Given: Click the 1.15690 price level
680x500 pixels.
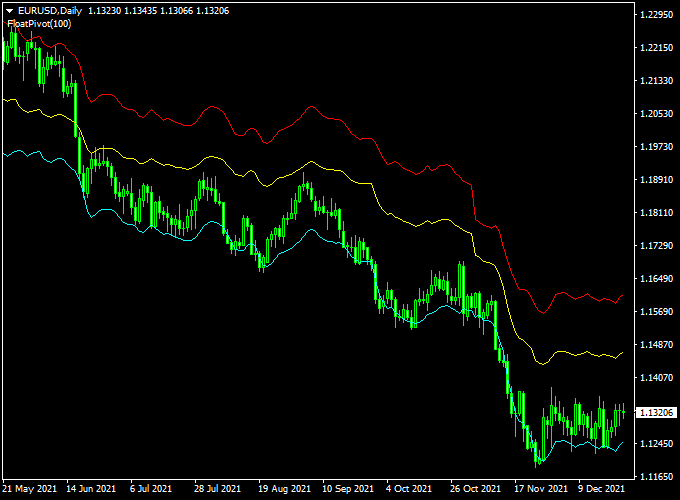Looking at the screenshot, I should pos(657,312).
